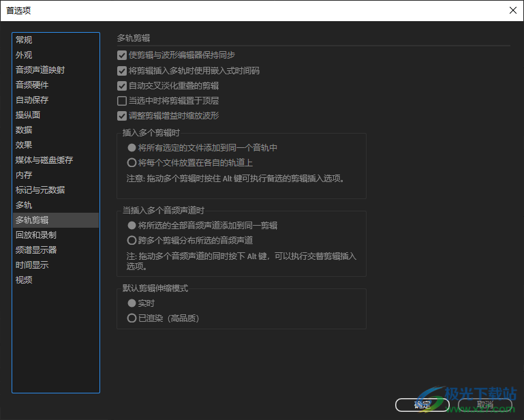Choose 跨多个剪辑分布所选的音频声道 radio

pos(132,241)
